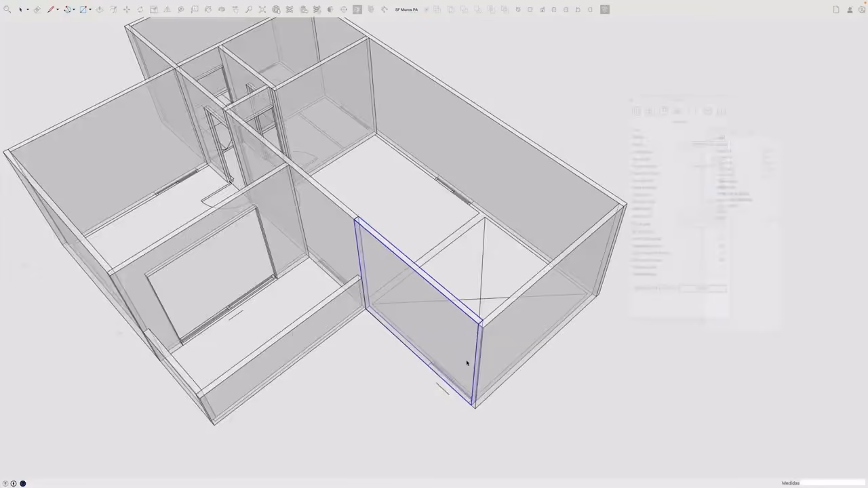Select the Offset tool
Screen dimensions: 868x488
click(113, 9)
